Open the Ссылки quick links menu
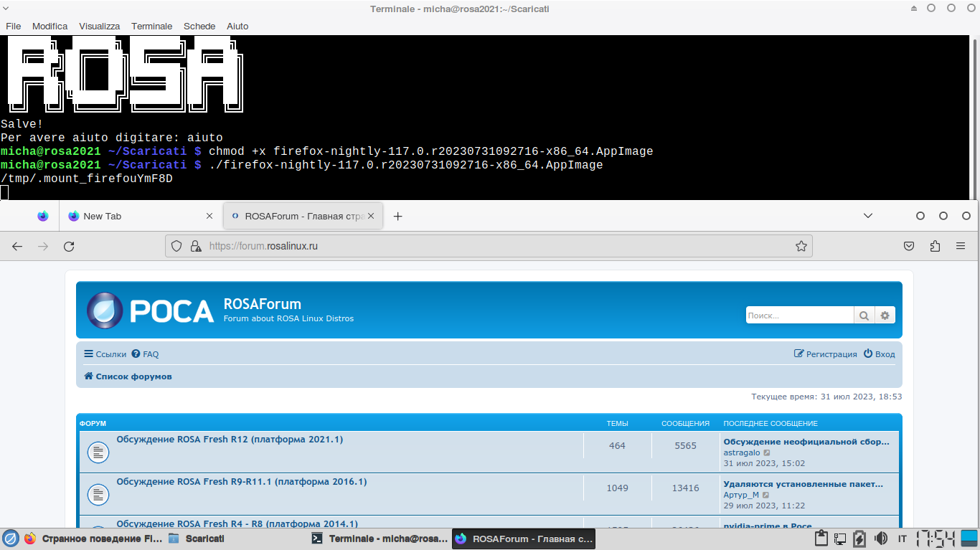 point(105,354)
